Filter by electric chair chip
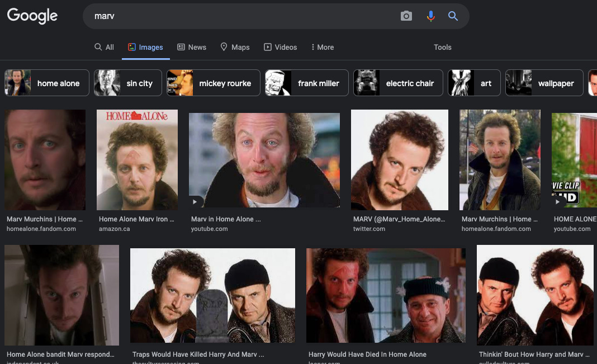597x364 pixels. pyautogui.click(x=398, y=83)
